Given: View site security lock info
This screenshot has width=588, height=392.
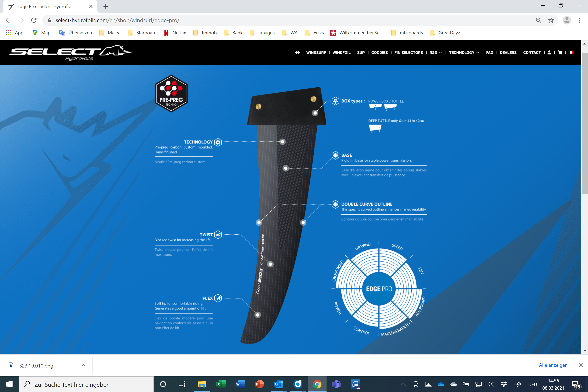Looking at the screenshot, I should (50, 20).
